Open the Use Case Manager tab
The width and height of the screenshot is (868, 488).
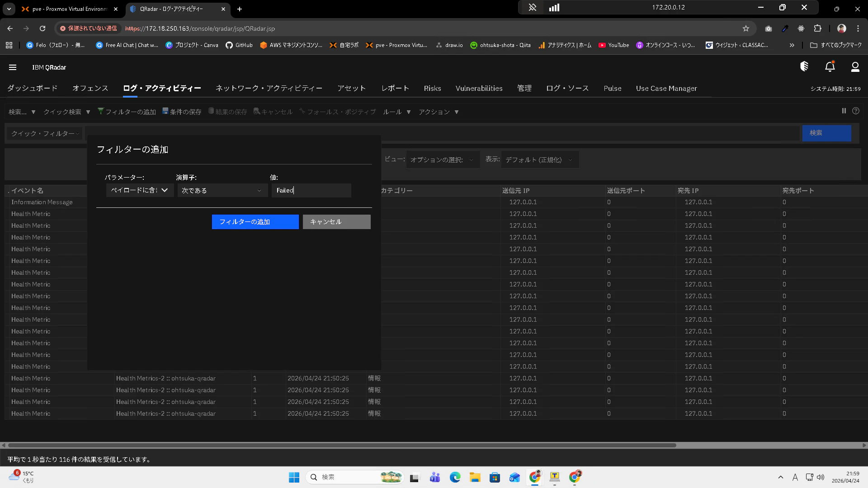tap(666, 89)
